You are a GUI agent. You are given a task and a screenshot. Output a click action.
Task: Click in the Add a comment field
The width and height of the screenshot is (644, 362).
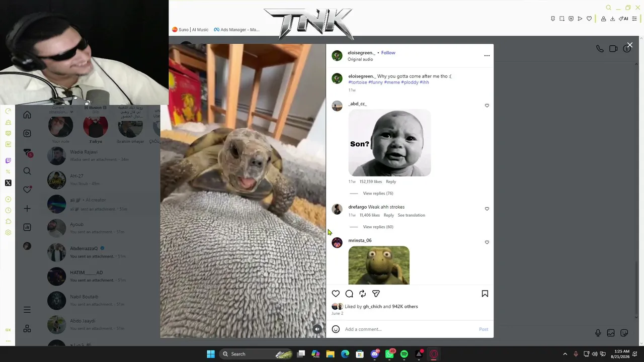[x=410, y=329]
